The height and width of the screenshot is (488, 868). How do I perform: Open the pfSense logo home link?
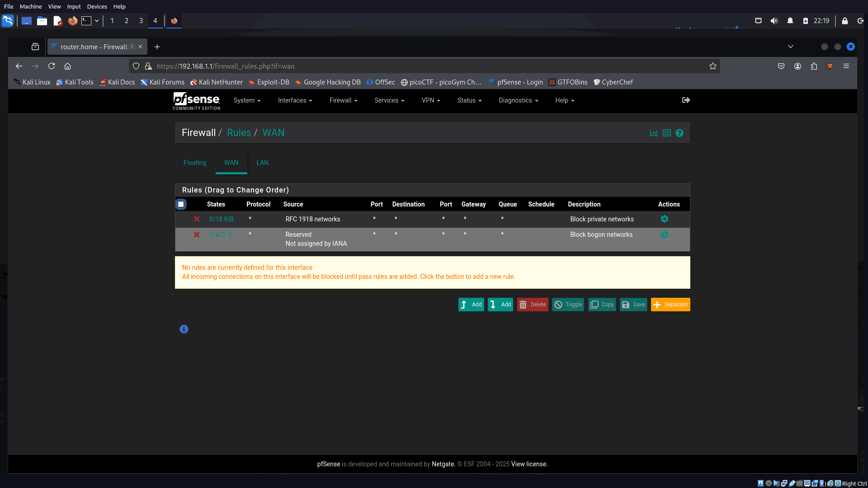coord(196,101)
